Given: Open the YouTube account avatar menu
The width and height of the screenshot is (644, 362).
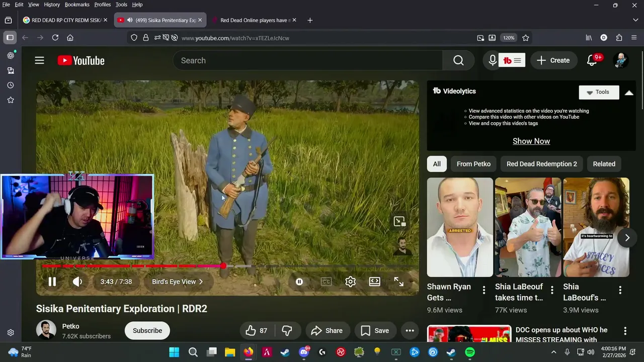Looking at the screenshot, I should pos(620,60).
